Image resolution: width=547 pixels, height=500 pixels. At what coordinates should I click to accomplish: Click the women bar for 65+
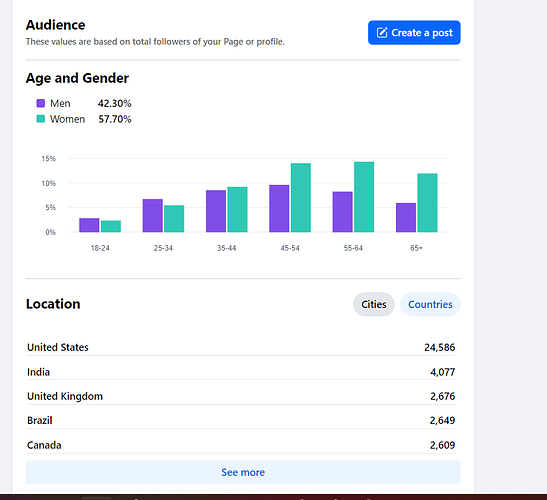pos(427,203)
